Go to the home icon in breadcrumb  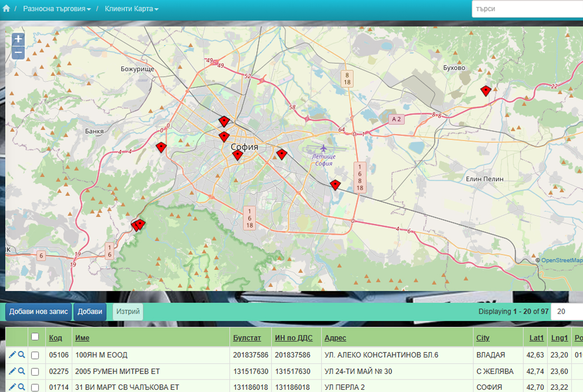[6, 8]
